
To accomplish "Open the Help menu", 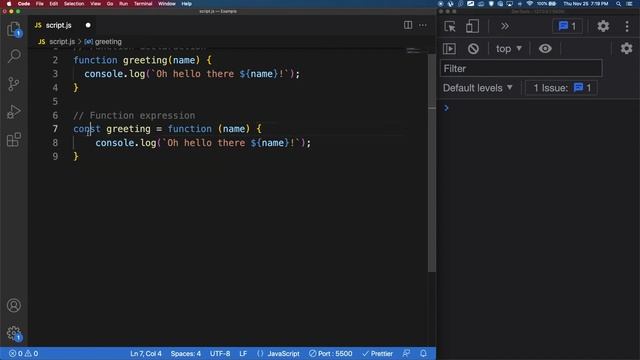I will [x=187, y=4].
